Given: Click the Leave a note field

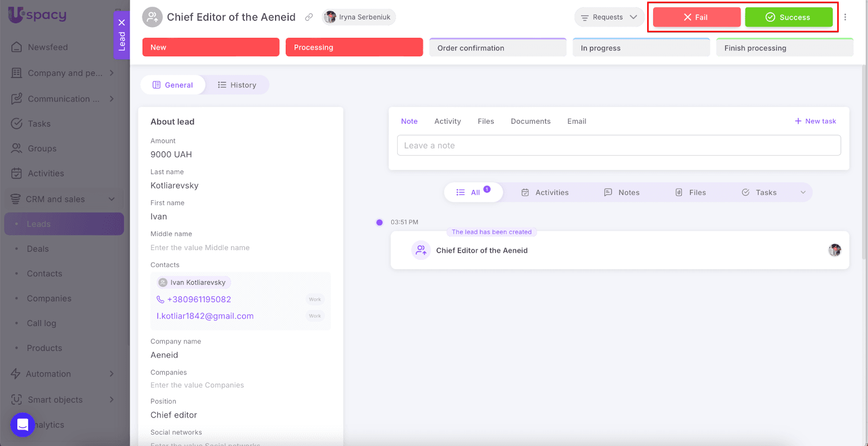Looking at the screenshot, I should coord(618,145).
